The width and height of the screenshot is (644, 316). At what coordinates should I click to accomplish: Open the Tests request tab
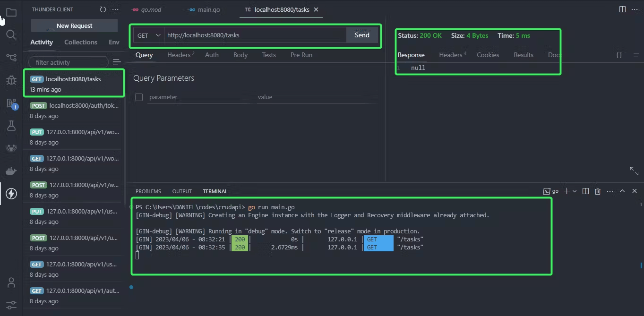tap(269, 55)
